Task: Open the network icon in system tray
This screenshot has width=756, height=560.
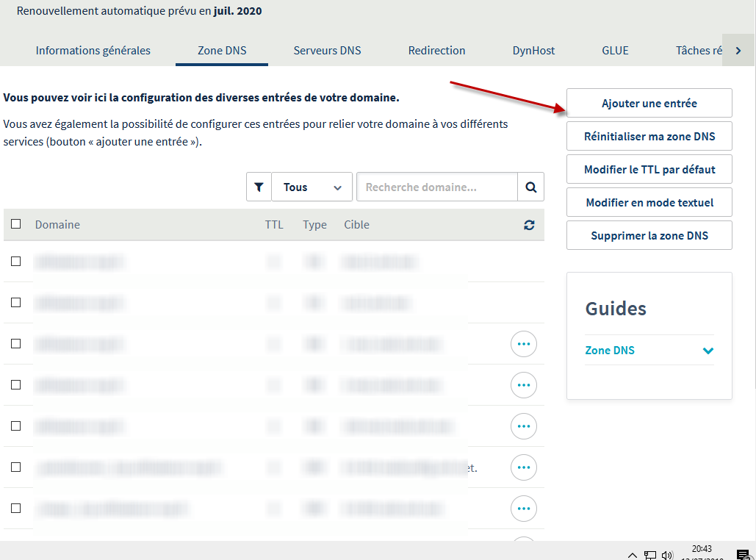Action: (650, 556)
